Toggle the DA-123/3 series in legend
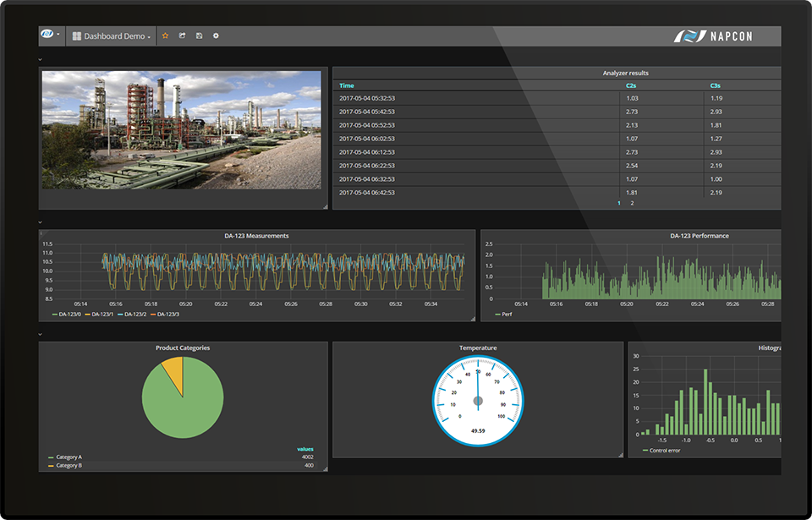This screenshot has height=520, width=812. (170, 315)
